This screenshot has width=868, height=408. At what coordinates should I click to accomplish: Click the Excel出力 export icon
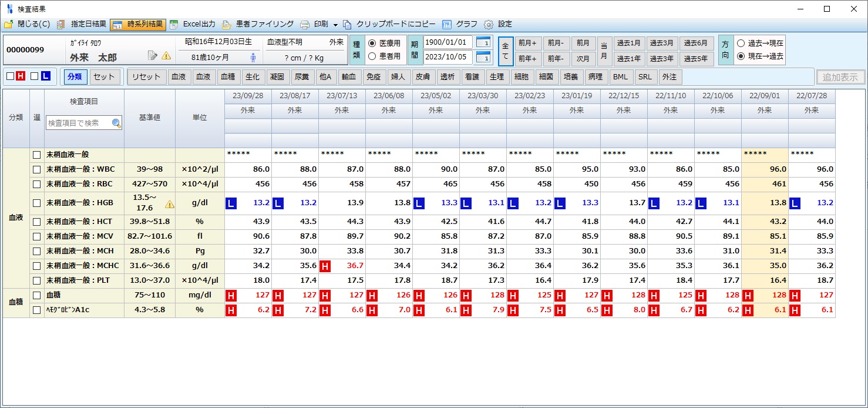tap(175, 25)
